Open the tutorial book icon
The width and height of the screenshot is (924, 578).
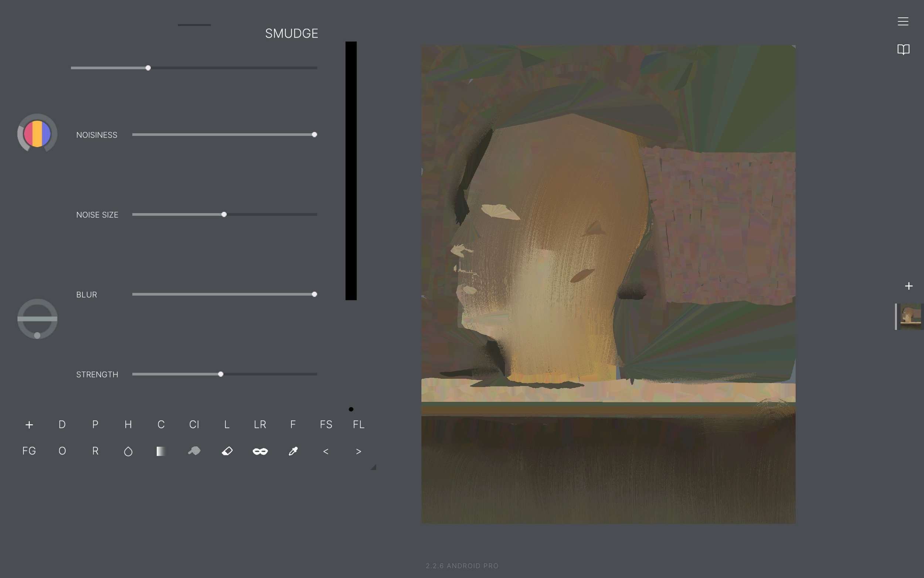903,49
